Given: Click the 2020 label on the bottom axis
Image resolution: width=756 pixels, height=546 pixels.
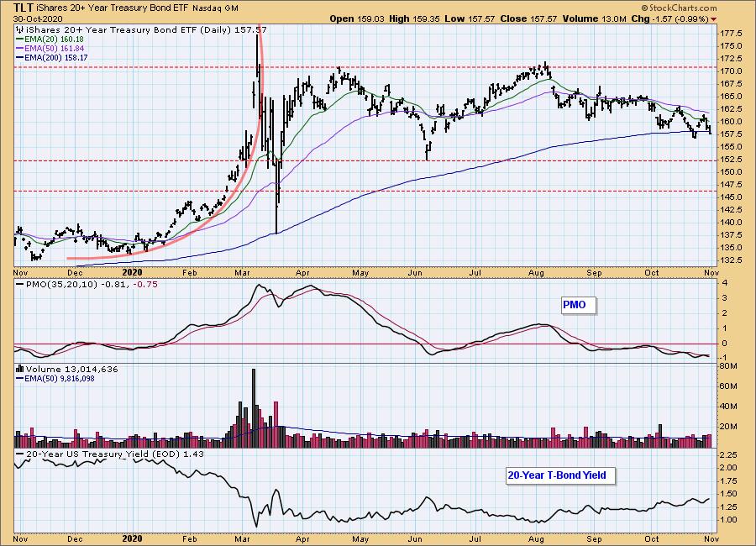Looking at the screenshot, I should [x=133, y=538].
